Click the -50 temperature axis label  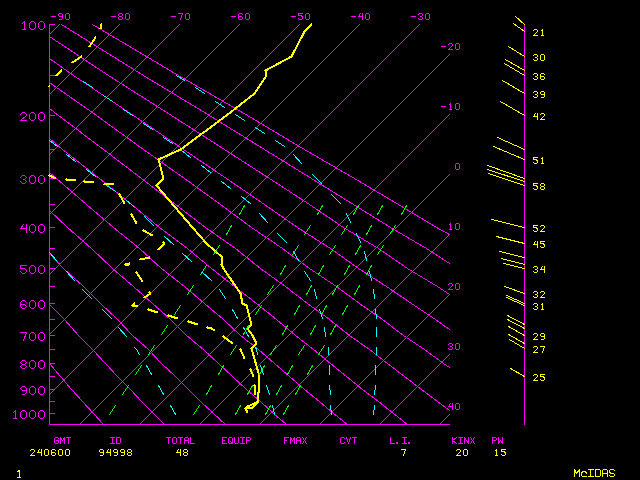tap(300, 16)
